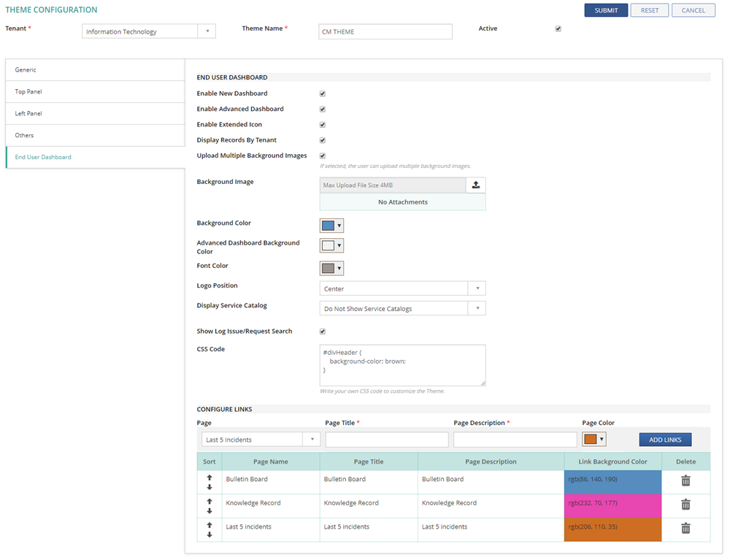Move Knowledge Record row up with arrow
Viewport: 730px width, 560px height.
210,501
